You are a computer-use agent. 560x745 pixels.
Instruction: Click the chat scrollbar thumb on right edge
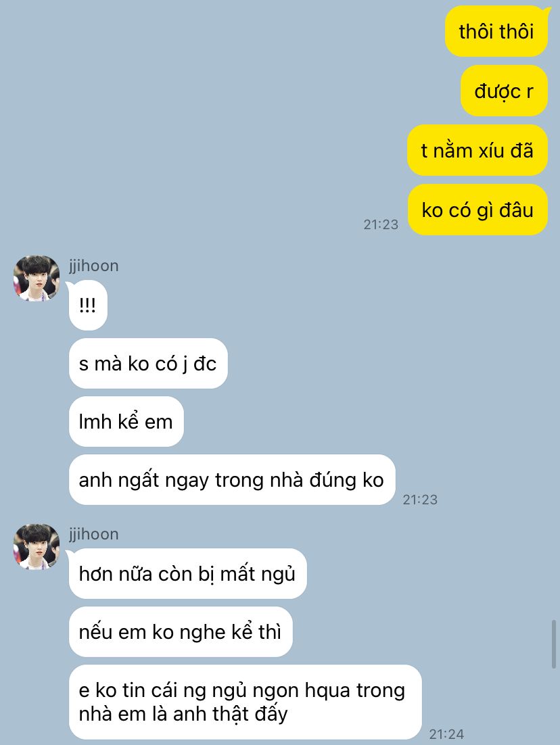pos(554,644)
